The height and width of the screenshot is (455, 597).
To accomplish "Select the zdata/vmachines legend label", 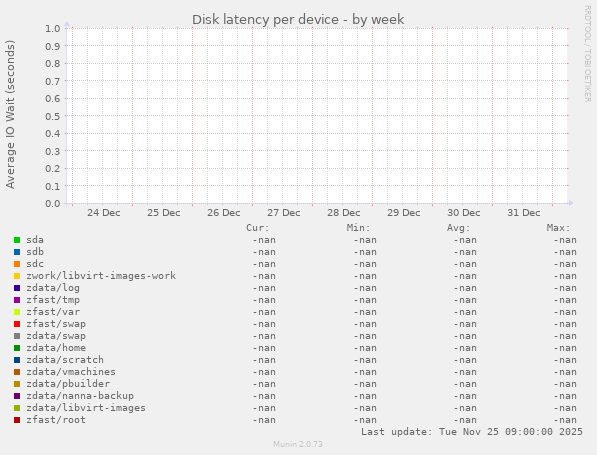I will click(x=71, y=372).
